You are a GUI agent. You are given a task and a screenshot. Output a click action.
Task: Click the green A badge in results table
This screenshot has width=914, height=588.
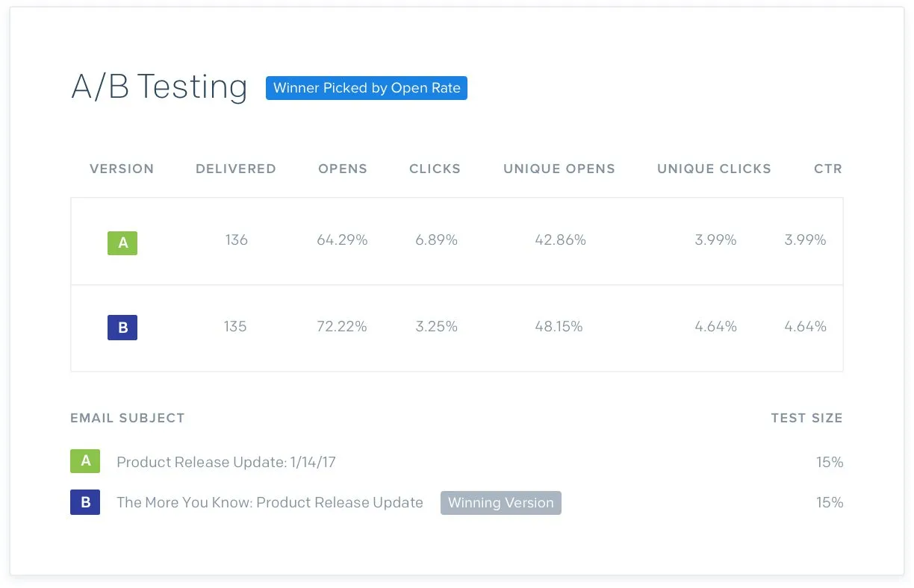point(122,243)
